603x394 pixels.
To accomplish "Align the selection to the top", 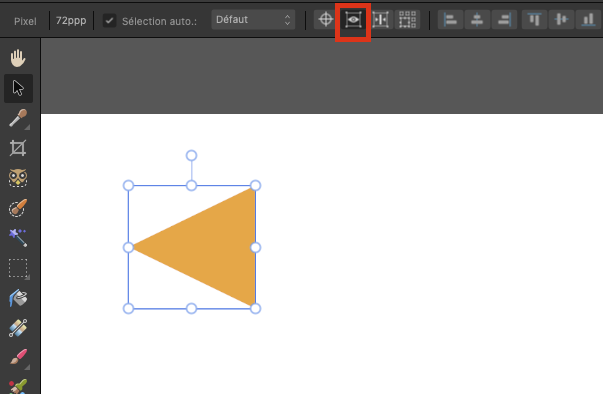I will click(x=535, y=20).
